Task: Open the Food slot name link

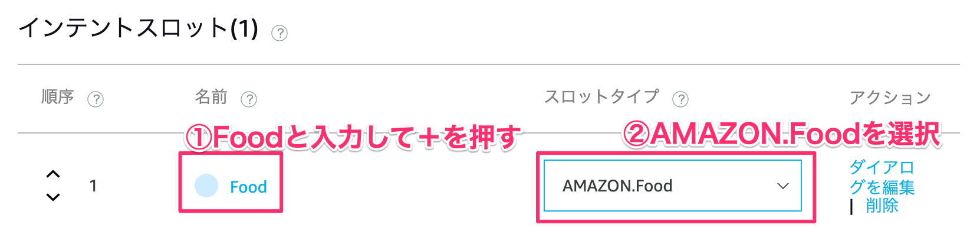Action: coord(248,187)
